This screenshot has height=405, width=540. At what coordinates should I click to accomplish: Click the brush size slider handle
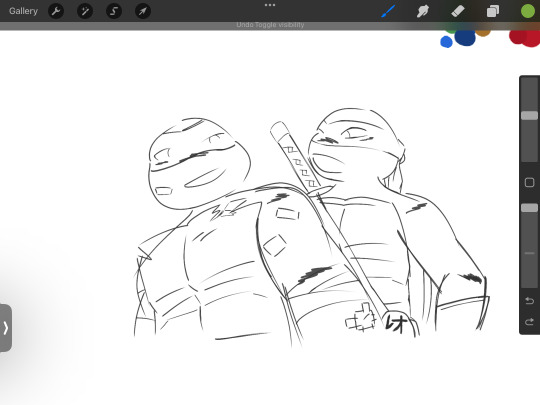pyautogui.click(x=529, y=115)
